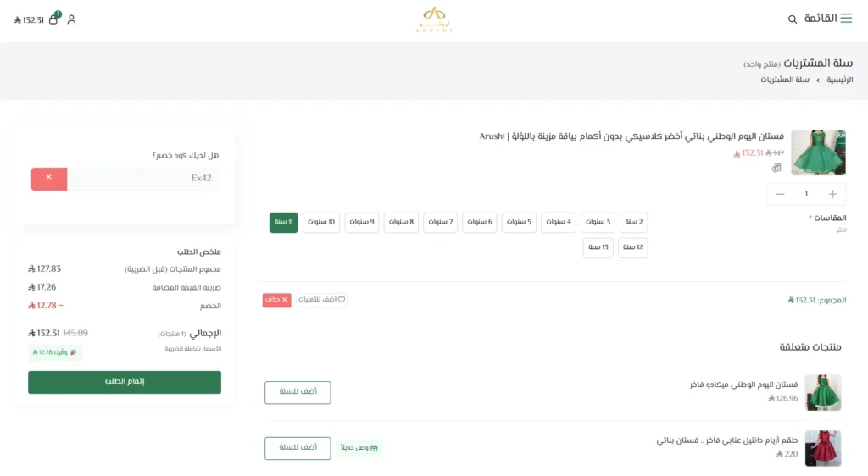The image size is (868, 476).
Task: Select size 7 سنوات
Action: click(x=440, y=222)
